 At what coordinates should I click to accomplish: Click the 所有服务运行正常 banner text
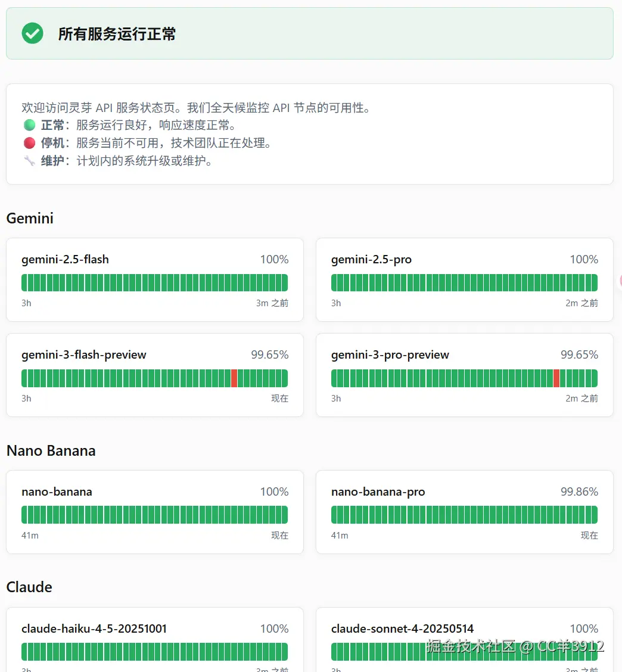point(117,34)
